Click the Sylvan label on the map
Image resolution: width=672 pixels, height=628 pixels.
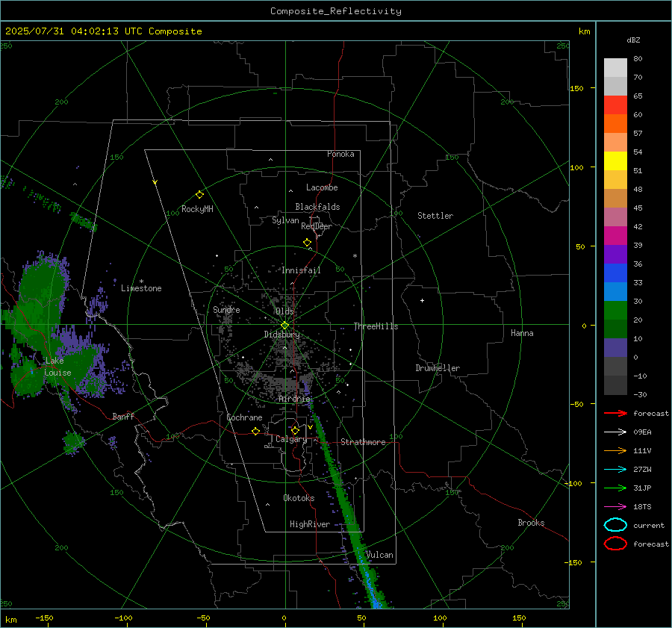[285, 220]
